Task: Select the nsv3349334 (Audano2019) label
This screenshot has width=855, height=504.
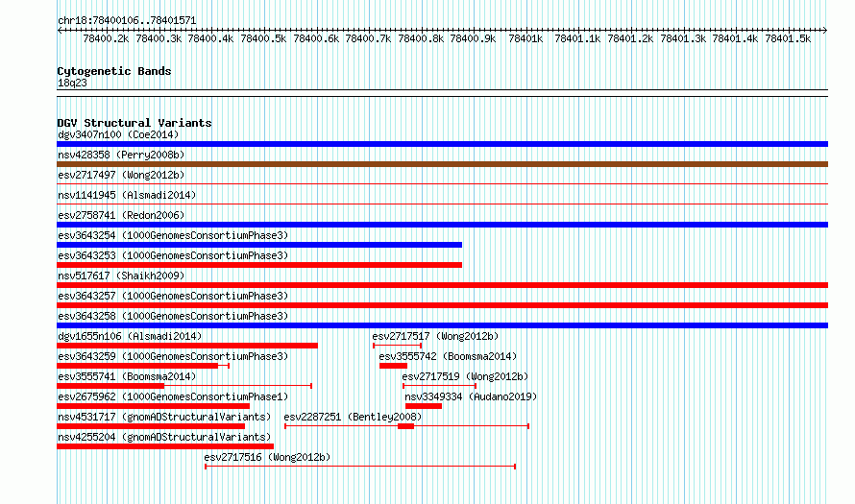Action: point(471,396)
